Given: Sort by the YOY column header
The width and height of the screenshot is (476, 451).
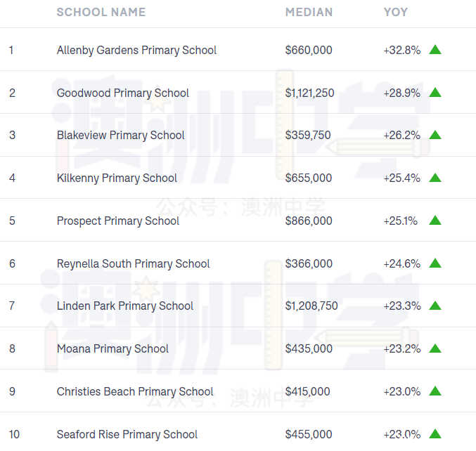Looking at the screenshot, I should coord(396,12).
